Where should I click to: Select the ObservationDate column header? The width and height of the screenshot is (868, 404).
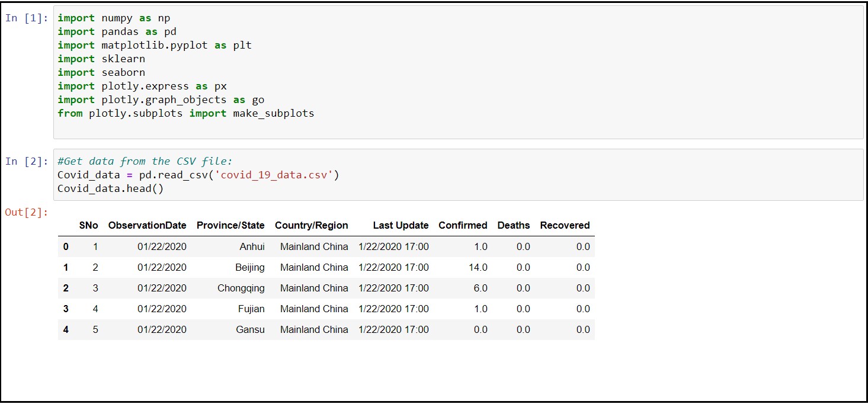click(x=148, y=225)
